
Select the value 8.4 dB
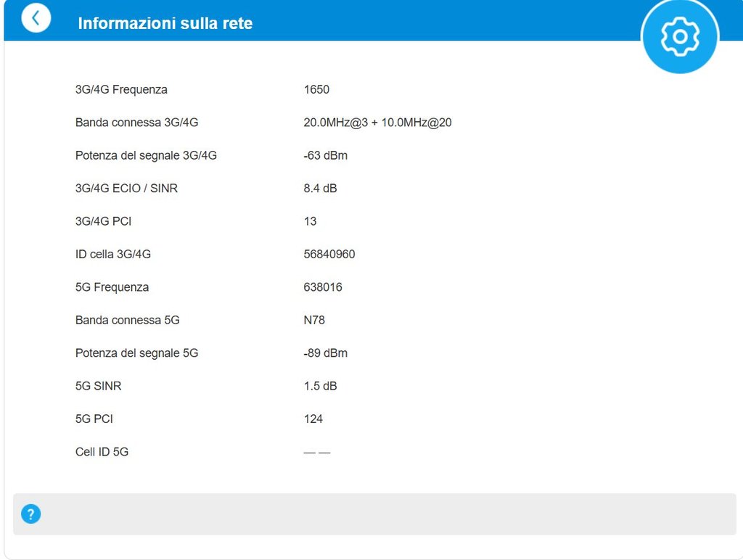(320, 188)
